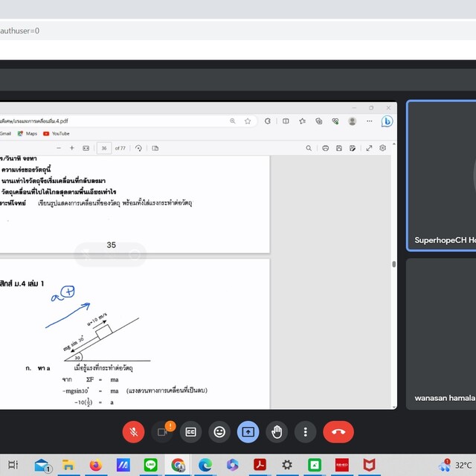Open Edge Browser essentials heart icon

pos(335,121)
